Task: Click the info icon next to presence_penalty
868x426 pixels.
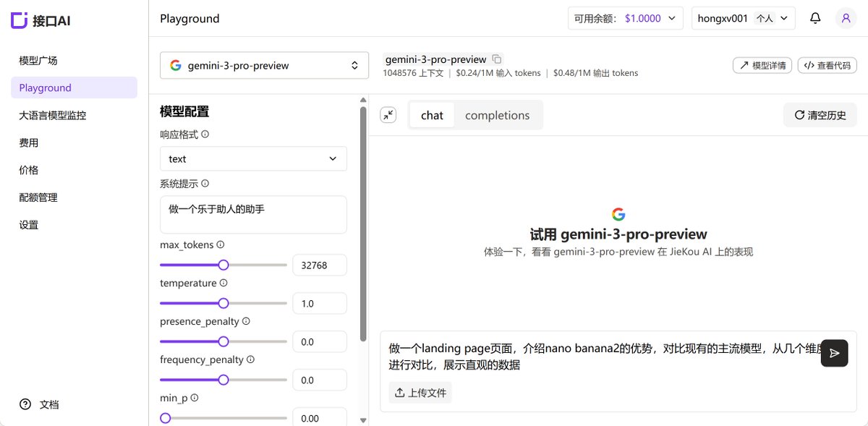Action: click(x=246, y=321)
